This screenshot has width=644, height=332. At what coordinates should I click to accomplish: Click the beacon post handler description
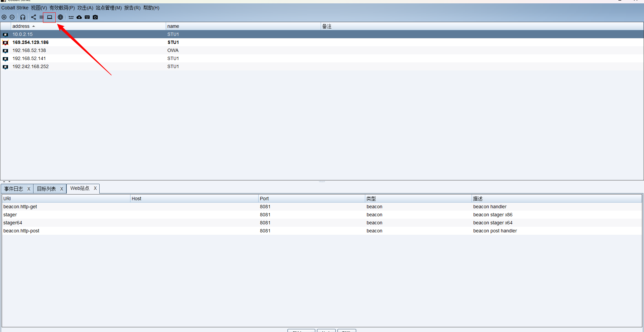[495, 231]
